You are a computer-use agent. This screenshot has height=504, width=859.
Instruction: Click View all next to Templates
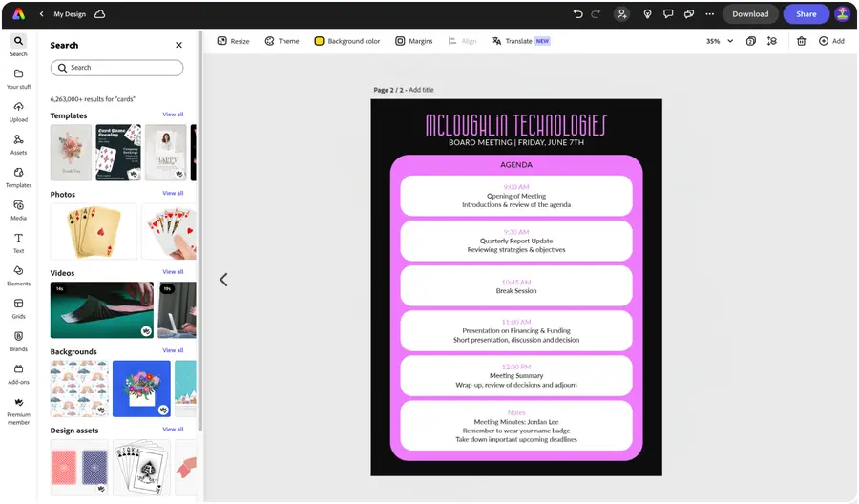(173, 115)
